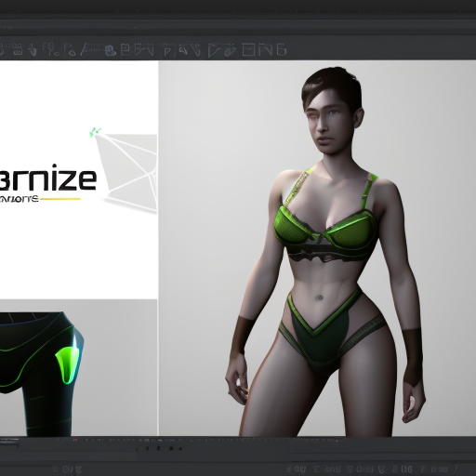The image size is (476, 476).
Task: Click the square crosshair frame tool icon
Action: (x=248, y=49)
